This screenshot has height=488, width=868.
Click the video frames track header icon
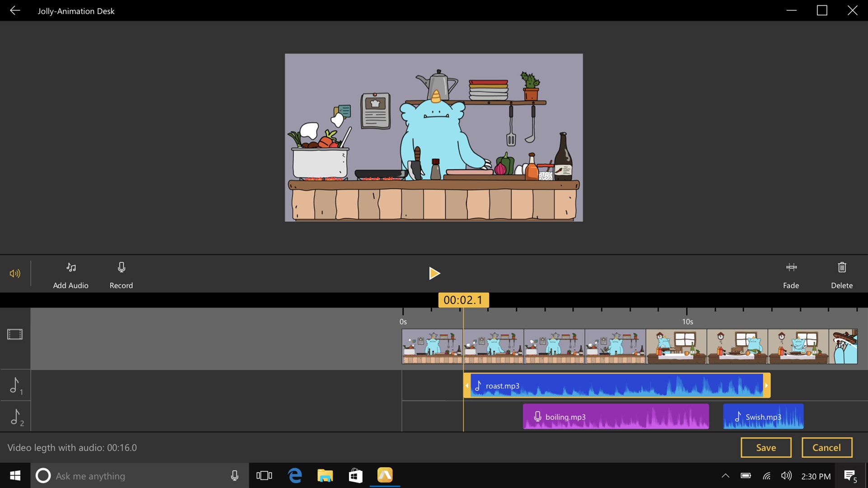[15, 334]
